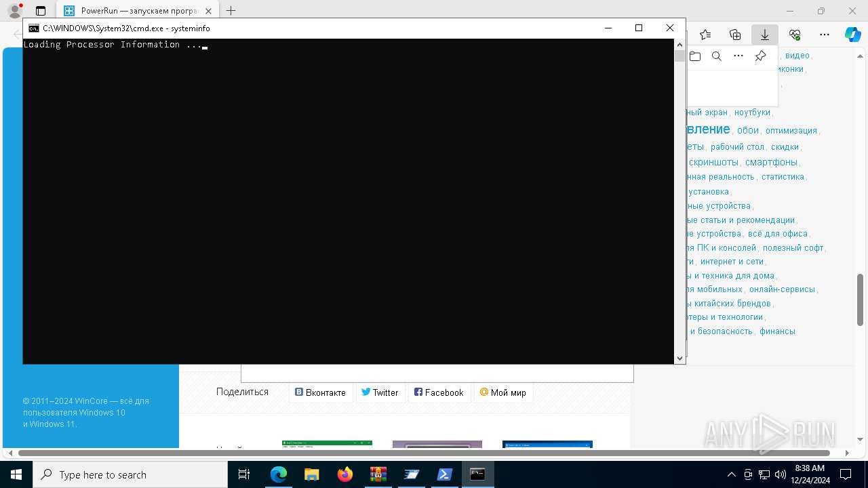Image resolution: width=868 pixels, height=488 pixels.
Task: Toggle the Edge Downloads button
Action: 765,35
